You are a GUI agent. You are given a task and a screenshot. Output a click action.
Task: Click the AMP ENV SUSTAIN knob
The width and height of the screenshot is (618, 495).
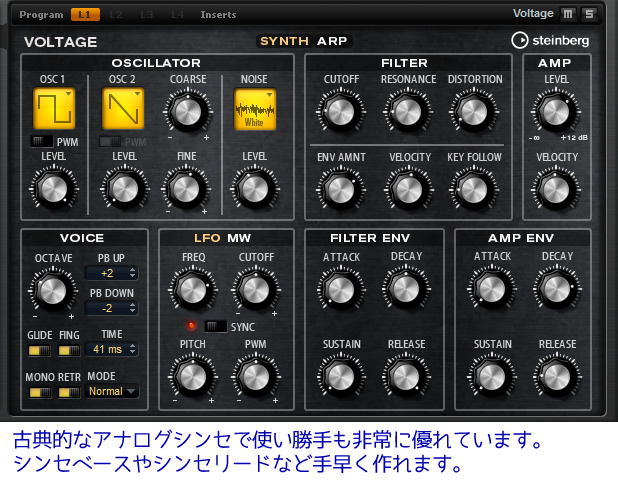(492, 376)
